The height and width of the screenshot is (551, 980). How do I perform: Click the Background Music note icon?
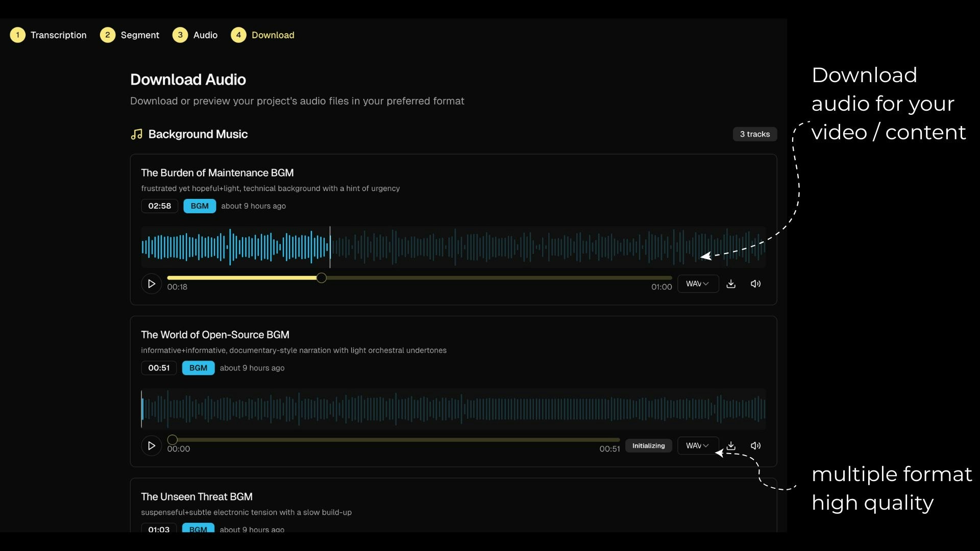[x=136, y=134]
